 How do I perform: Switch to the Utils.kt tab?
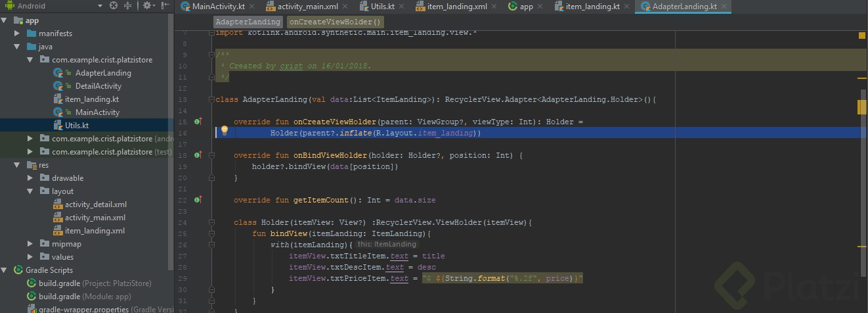pyautogui.click(x=382, y=7)
